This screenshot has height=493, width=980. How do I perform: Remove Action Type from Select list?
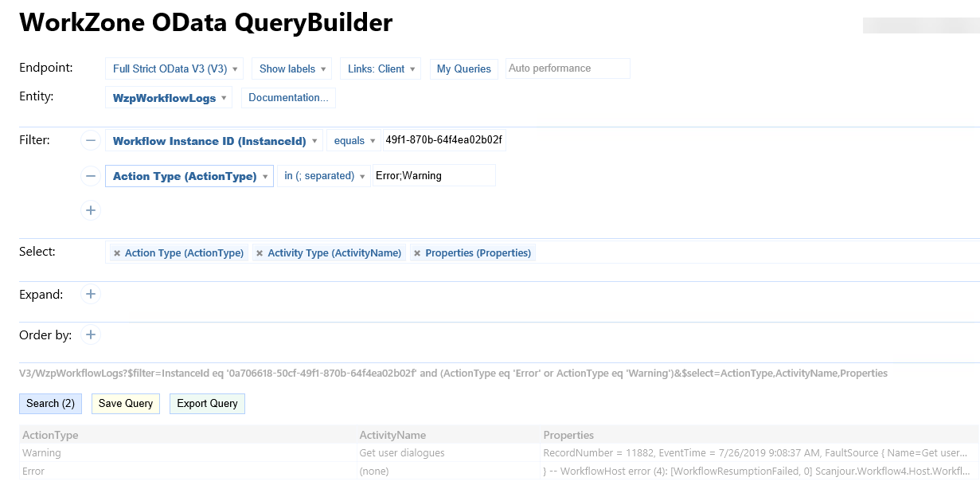(x=117, y=253)
